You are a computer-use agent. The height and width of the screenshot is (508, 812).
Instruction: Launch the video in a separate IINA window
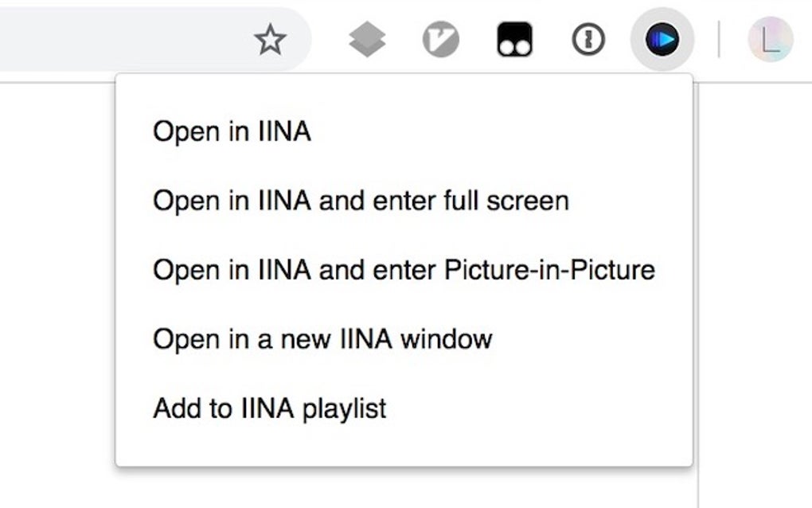click(x=322, y=338)
